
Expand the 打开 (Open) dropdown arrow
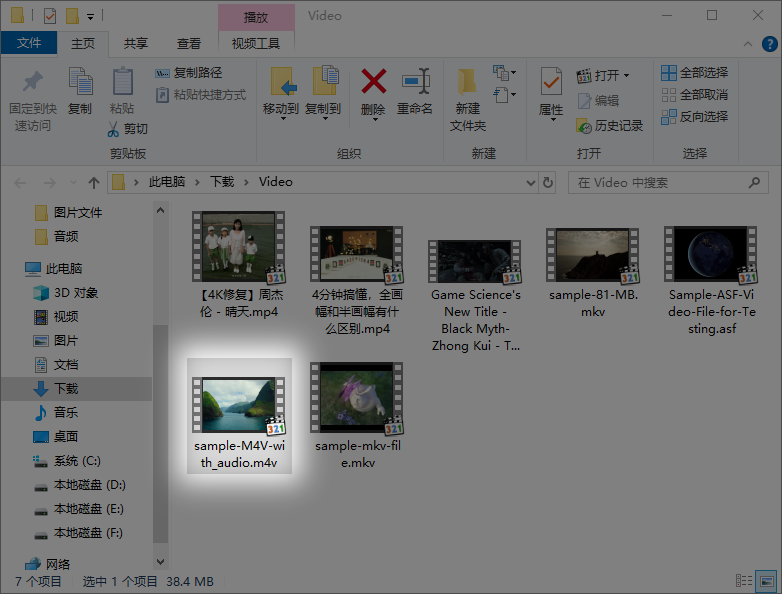[x=626, y=76]
